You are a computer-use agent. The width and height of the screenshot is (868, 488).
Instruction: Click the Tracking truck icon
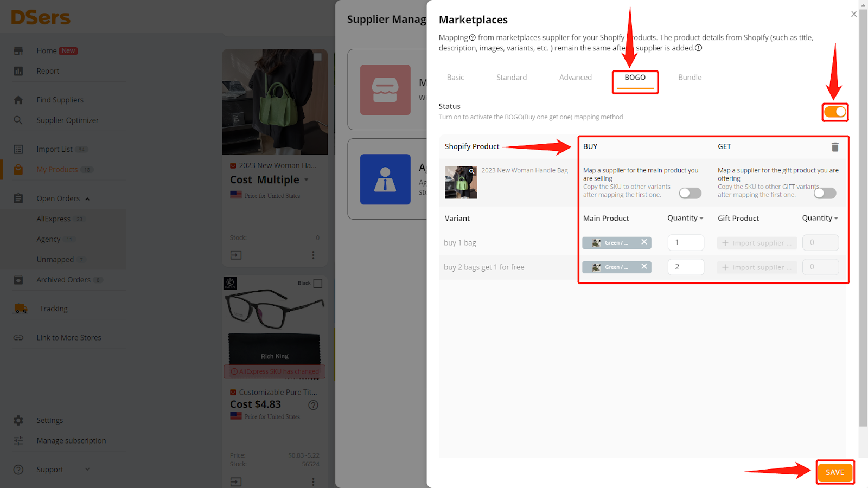[x=21, y=309]
